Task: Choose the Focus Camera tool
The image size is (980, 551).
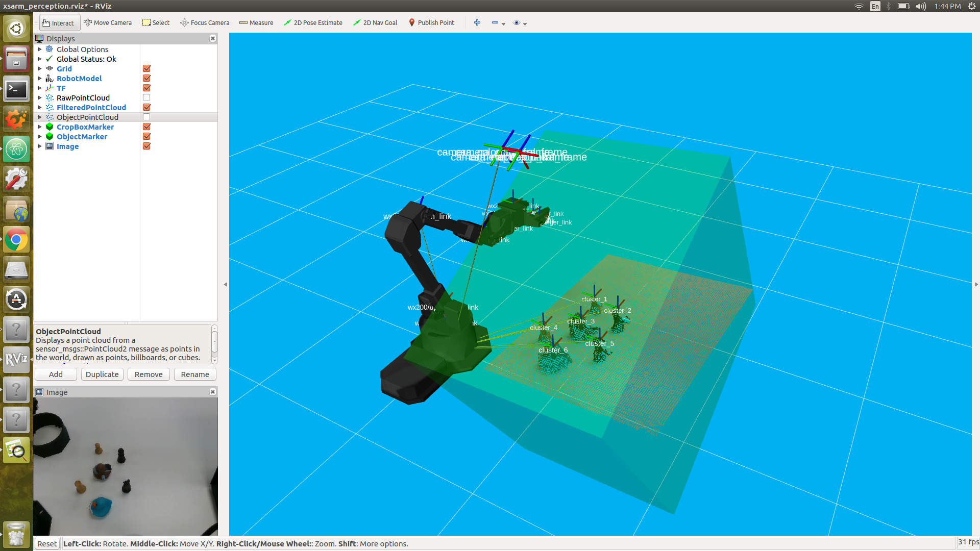Action: click(205, 23)
